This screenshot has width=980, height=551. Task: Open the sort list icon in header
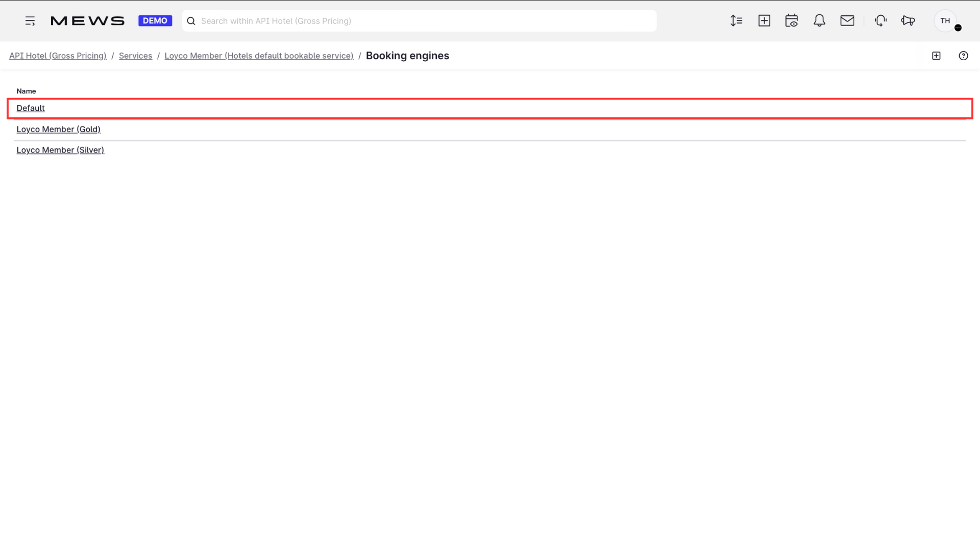[736, 21]
